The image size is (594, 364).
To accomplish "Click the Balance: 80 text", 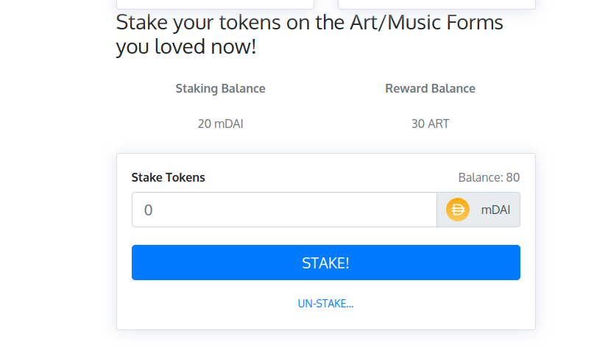I will (489, 177).
